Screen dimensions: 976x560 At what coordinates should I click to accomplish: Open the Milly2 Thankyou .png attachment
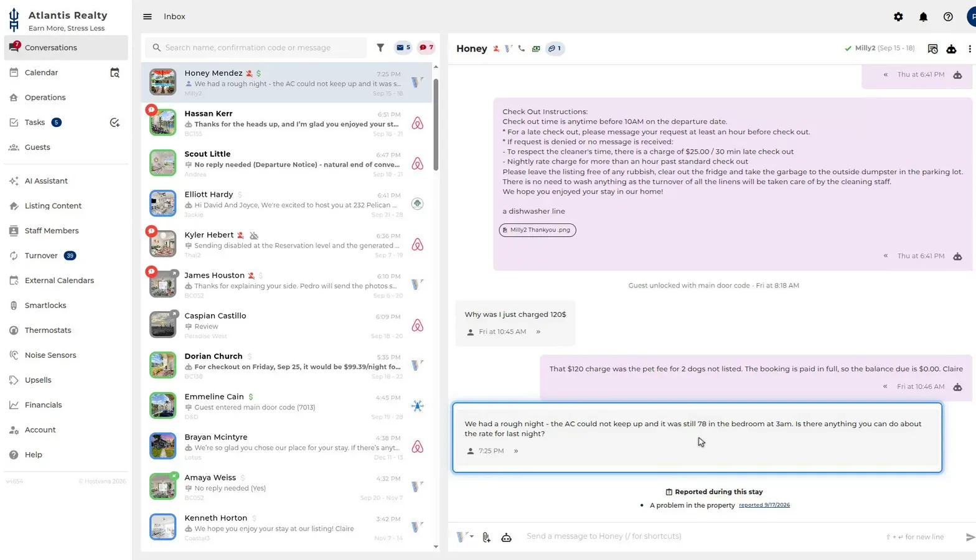click(538, 230)
